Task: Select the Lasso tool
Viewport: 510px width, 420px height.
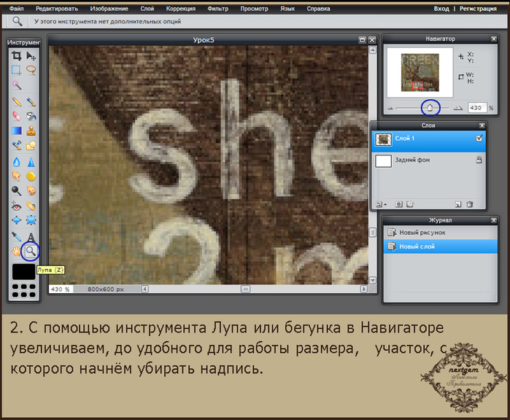Action: pos(31,70)
